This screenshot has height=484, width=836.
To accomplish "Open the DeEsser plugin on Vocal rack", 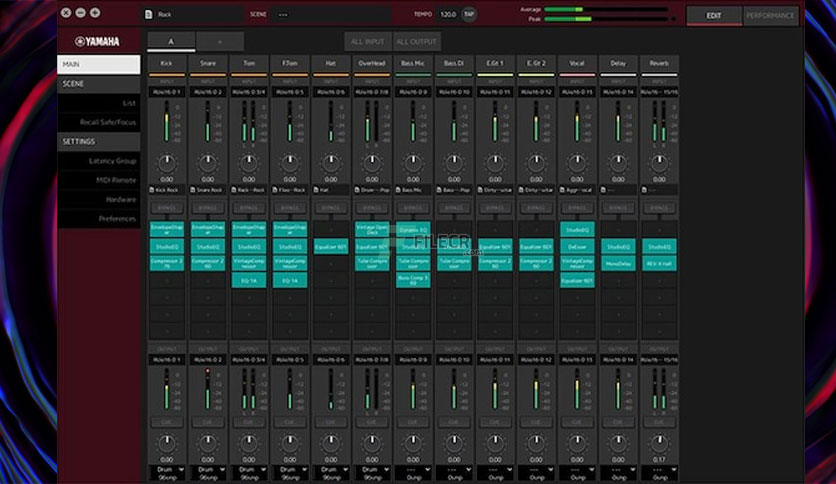I will 577,246.
